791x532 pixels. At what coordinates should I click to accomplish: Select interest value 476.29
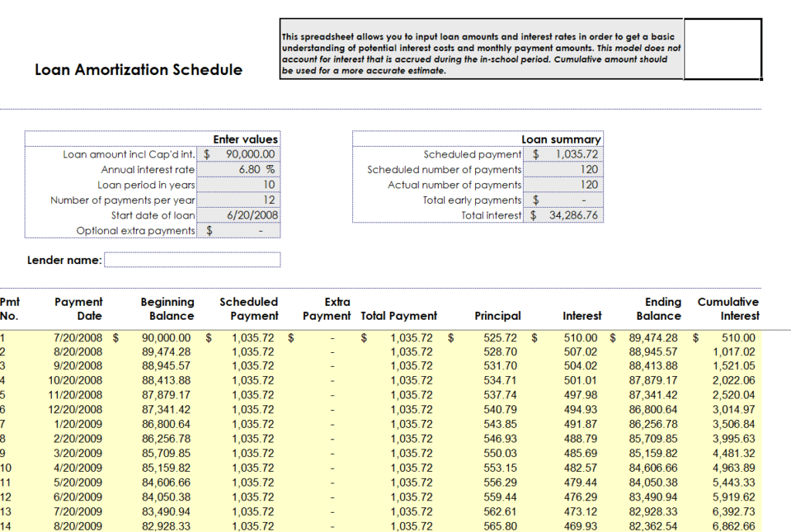581,497
